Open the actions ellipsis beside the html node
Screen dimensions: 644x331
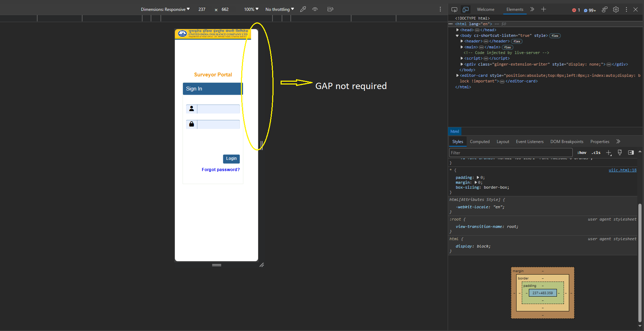pyautogui.click(x=451, y=24)
